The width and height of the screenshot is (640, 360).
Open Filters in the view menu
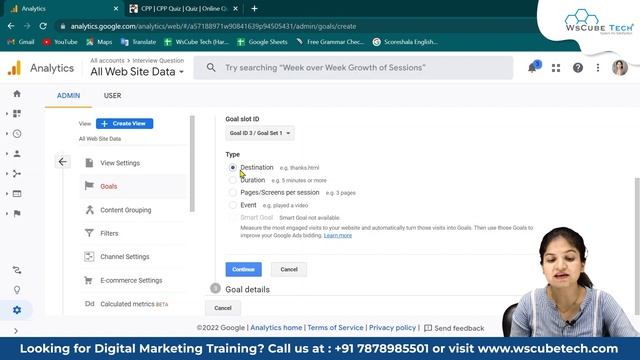[x=133, y=233]
